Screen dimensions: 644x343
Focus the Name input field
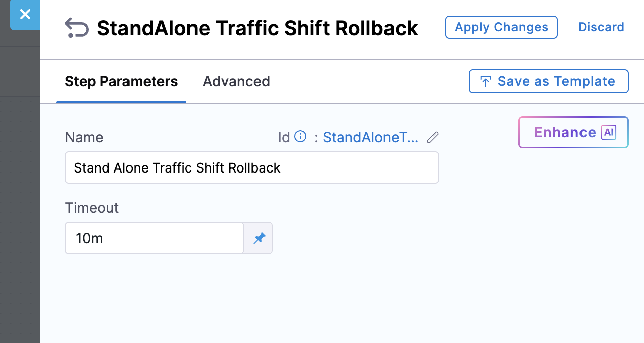(251, 167)
